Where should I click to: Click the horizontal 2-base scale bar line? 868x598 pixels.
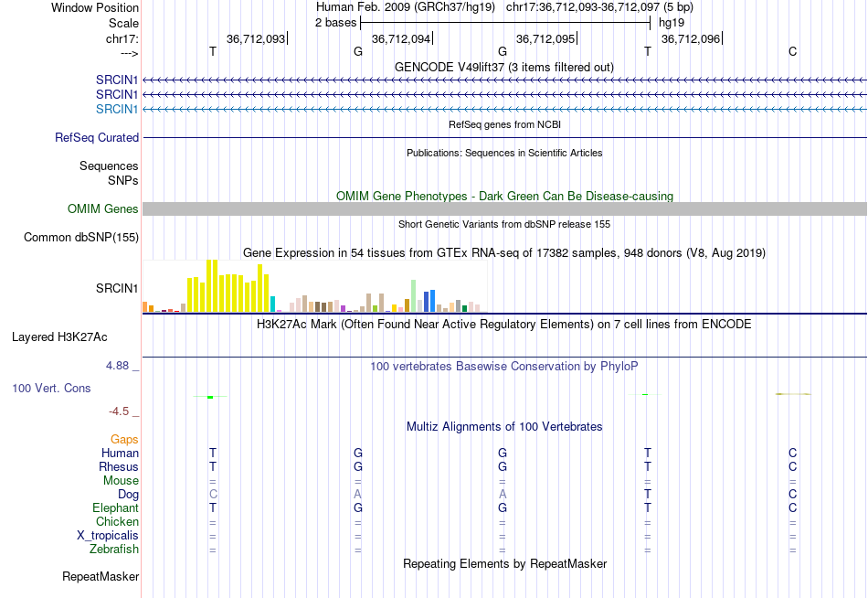(505, 23)
